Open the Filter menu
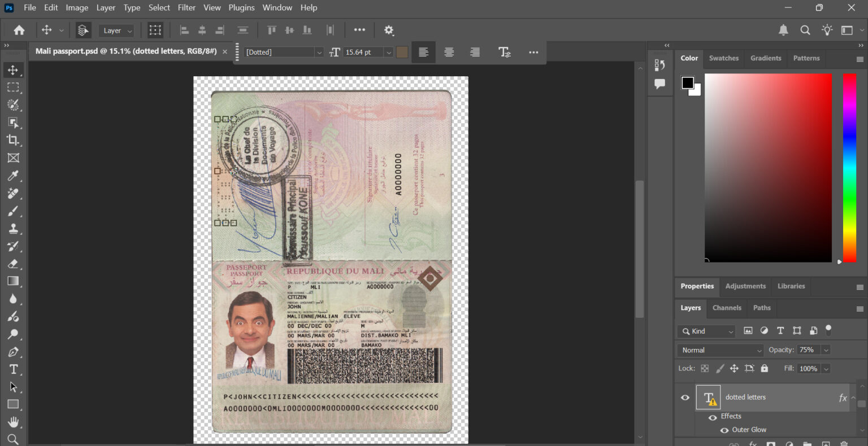Screen dimensions: 868x446 [186, 7]
